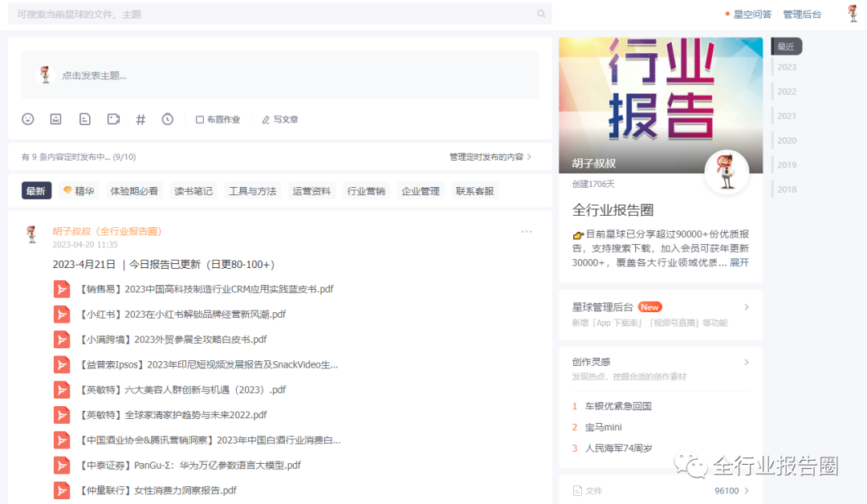This screenshot has height=504, width=867.
Task: Click the search field at top
Action: click(x=280, y=14)
